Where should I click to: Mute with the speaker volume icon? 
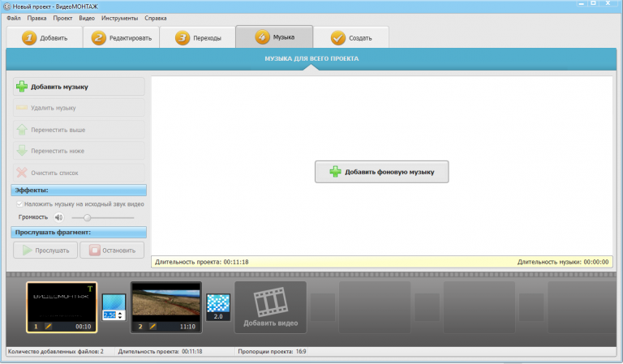coord(58,217)
